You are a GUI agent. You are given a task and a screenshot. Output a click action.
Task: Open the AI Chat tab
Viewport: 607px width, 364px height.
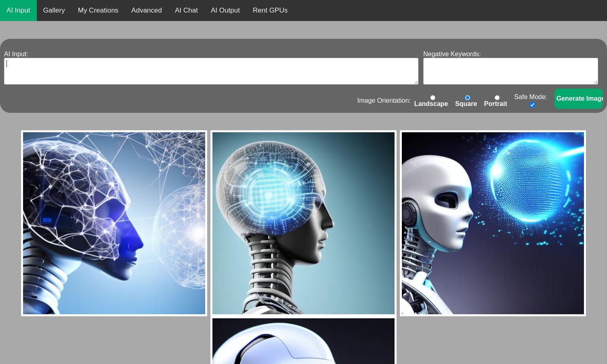(x=186, y=11)
